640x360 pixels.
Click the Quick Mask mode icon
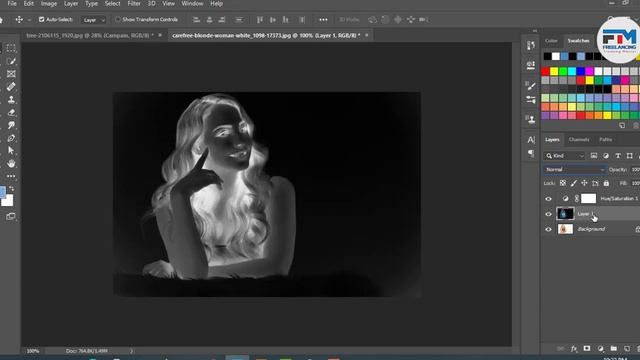click(x=11, y=216)
